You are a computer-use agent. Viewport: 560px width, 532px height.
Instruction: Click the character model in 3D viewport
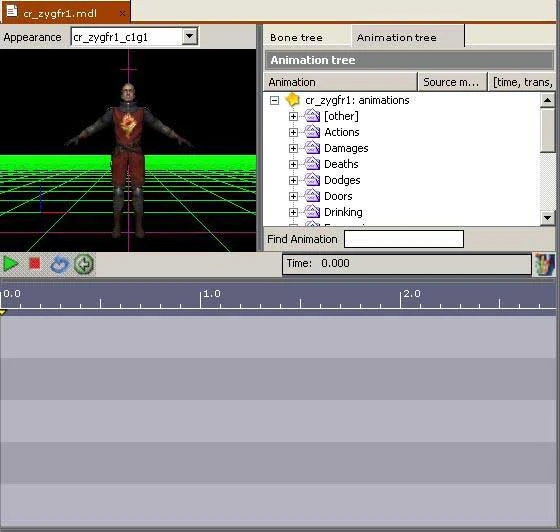129,161
